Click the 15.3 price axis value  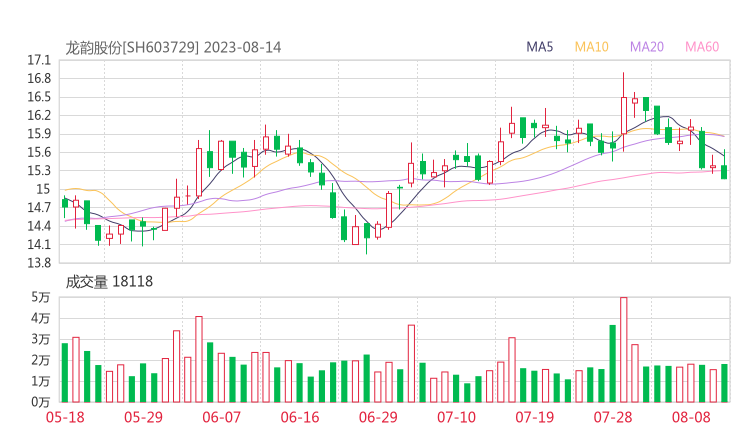39,170
